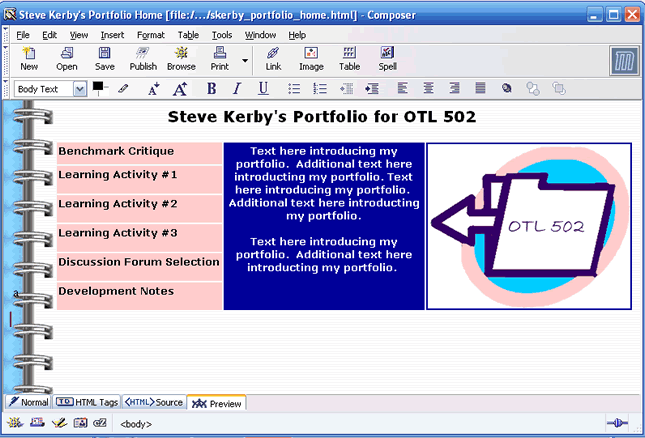Toggle Underline formatting
The width and height of the screenshot is (645, 438).
[263, 89]
